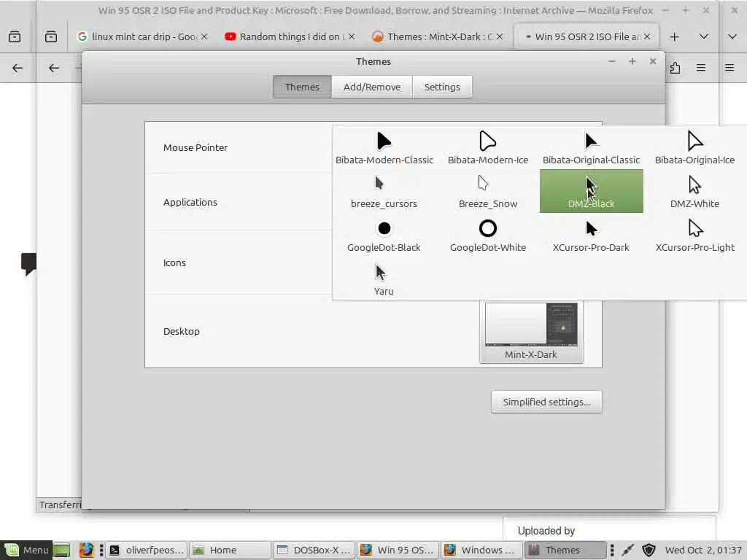
Task: Open the Firefox hamburger menu
Action: [701, 68]
